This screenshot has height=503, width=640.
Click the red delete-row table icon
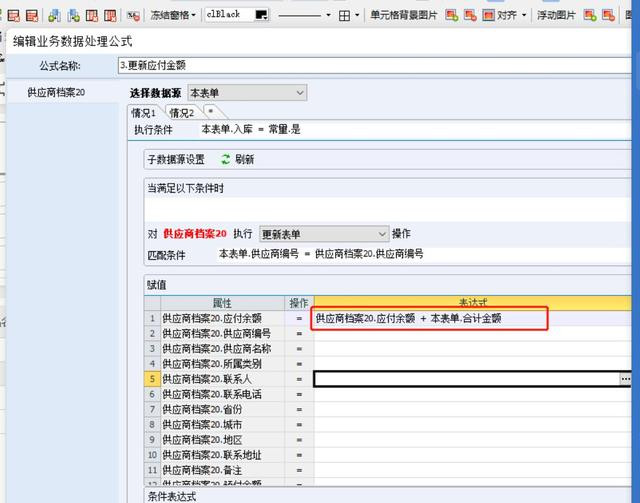click(x=92, y=16)
